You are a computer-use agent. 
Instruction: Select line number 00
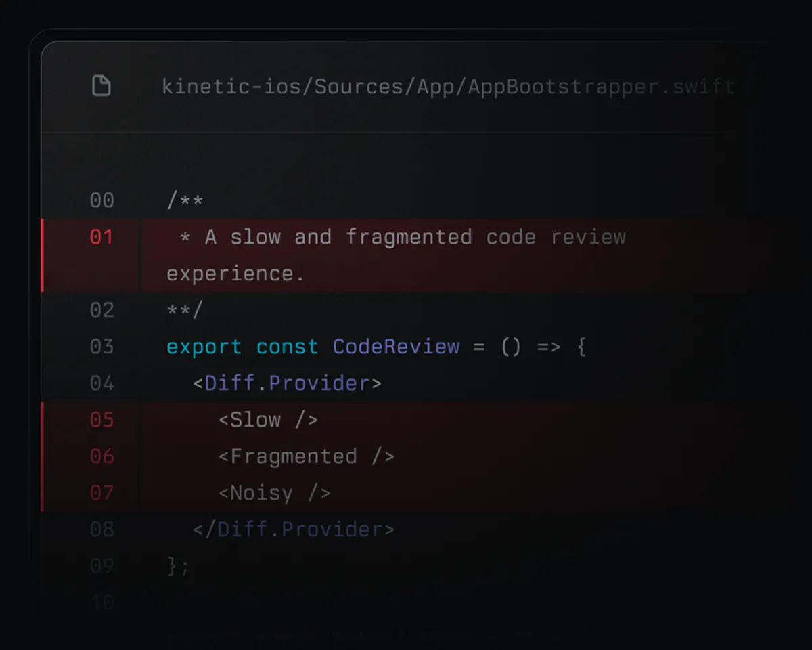102,200
